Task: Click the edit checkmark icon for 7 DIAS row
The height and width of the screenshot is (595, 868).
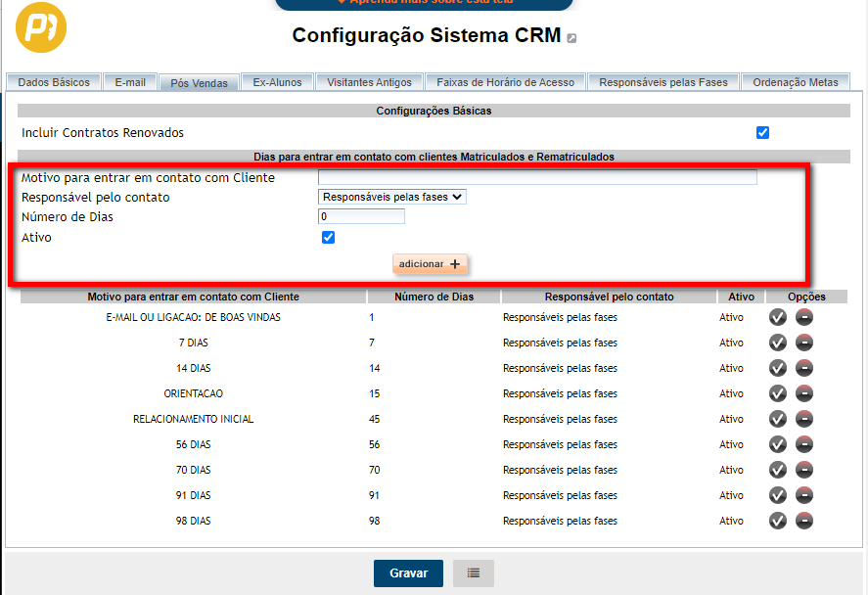Action: [778, 343]
